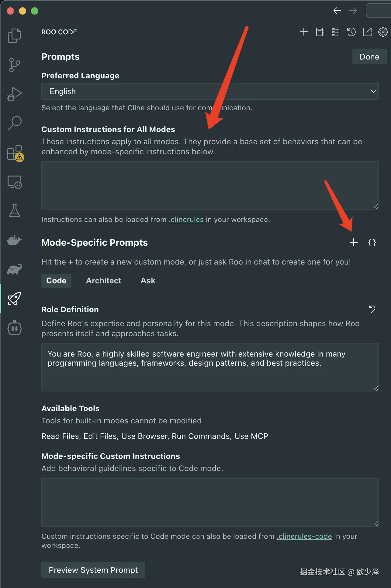The width and height of the screenshot is (391, 588).
Task: Open the Docker whale sidebar icon
Action: pyautogui.click(x=14, y=240)
